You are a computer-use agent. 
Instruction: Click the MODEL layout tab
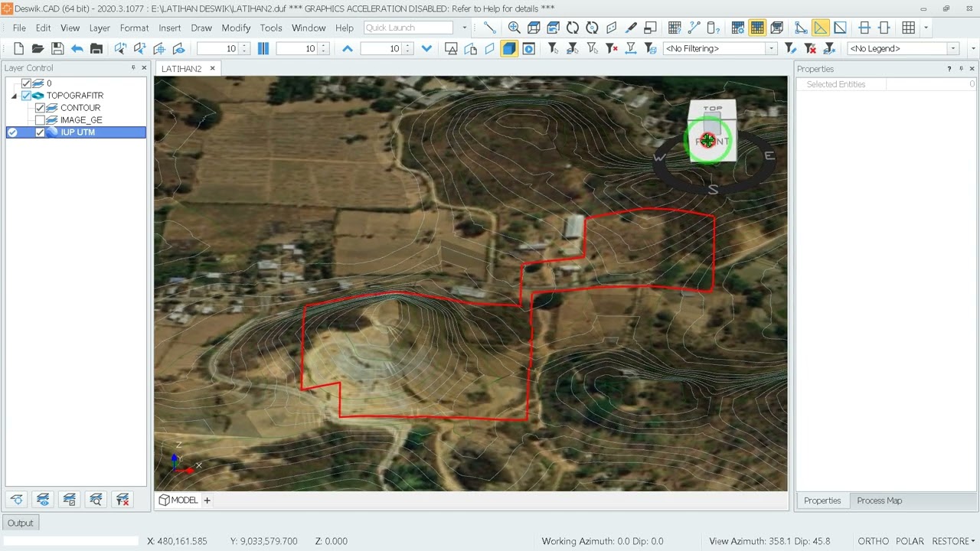[178, 500]
